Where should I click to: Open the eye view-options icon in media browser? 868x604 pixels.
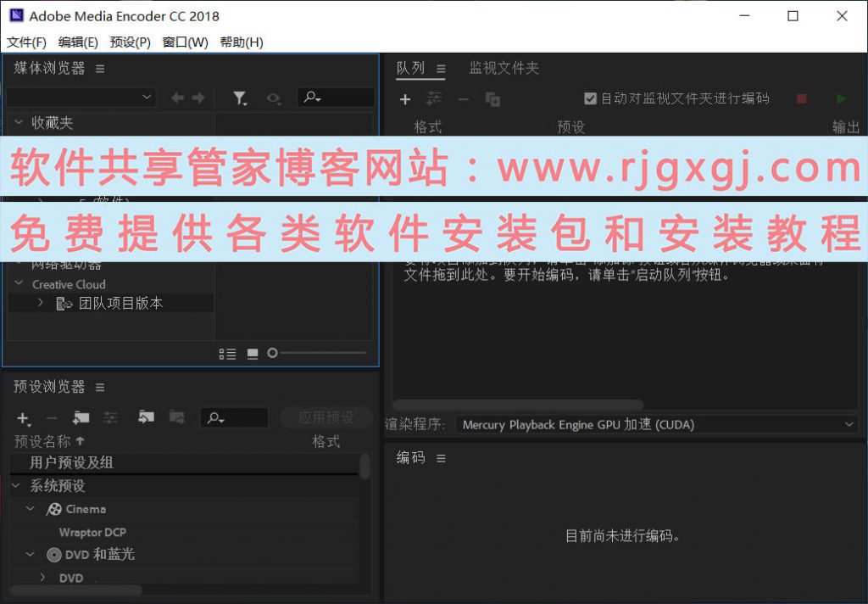(274, 98)
